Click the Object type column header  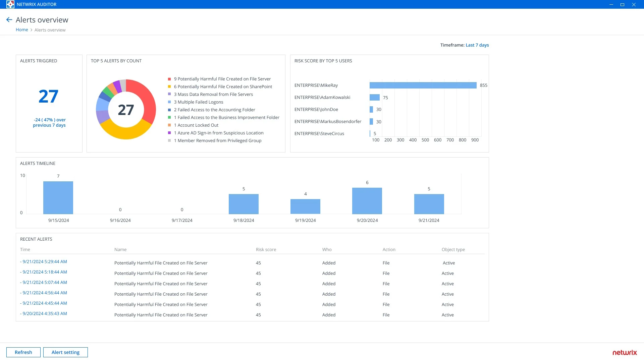(x=453, y=249)
